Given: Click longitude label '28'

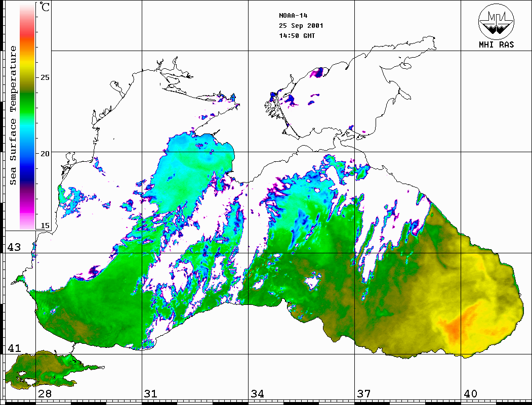Looking at the screenshot, I should 45,393.
